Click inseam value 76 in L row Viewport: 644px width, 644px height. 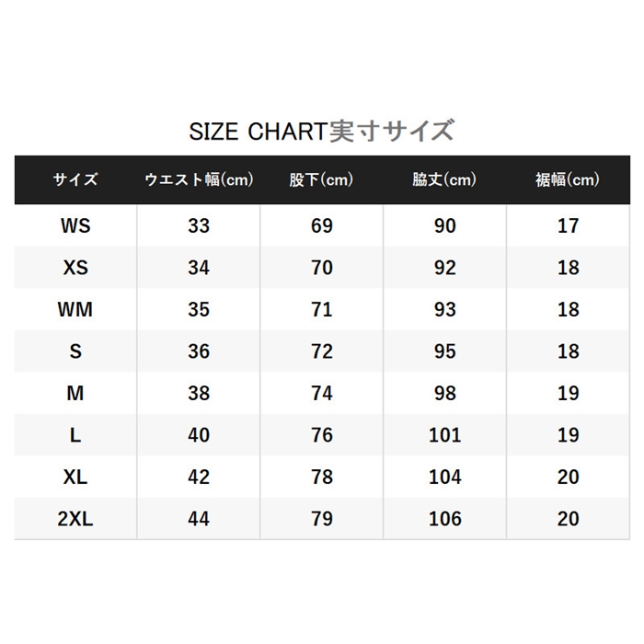321,435
